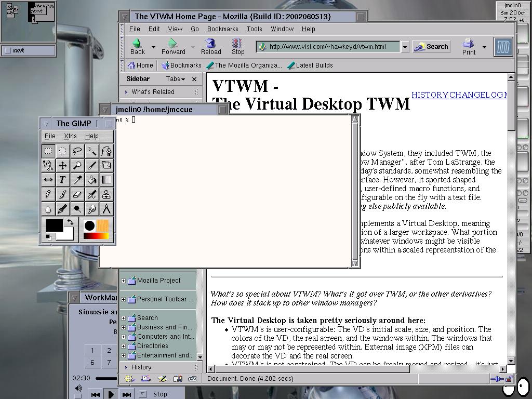Open the Mozilla Go menu
Image resolution: width=532 pixels, height=399 pixels.
(194, 29)
